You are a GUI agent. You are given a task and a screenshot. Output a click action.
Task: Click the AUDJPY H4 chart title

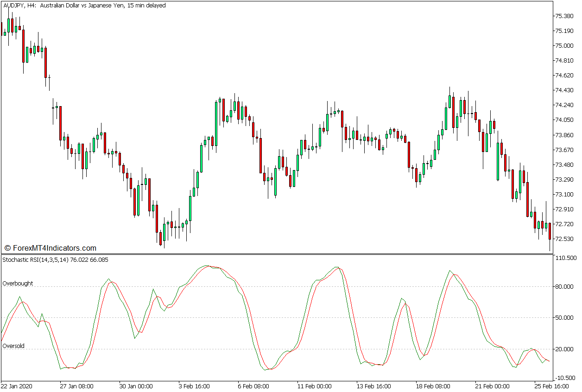click(x=83, y=6)
